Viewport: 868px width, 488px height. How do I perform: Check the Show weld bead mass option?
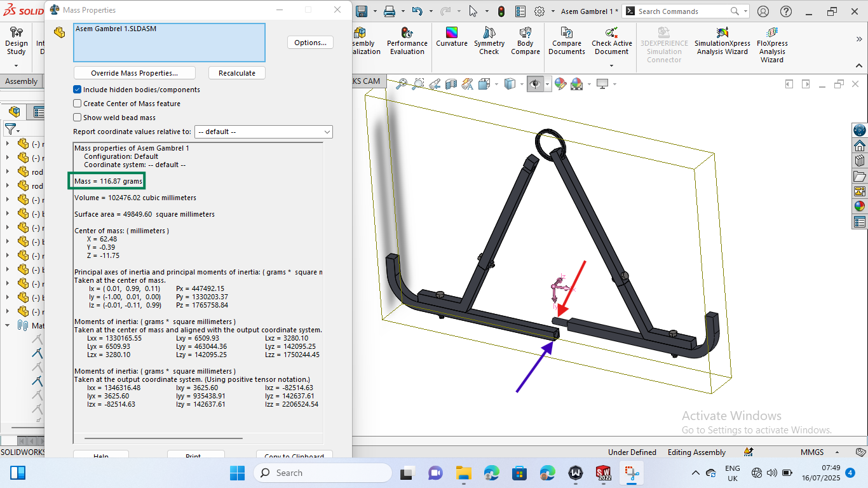coord(78,118)
